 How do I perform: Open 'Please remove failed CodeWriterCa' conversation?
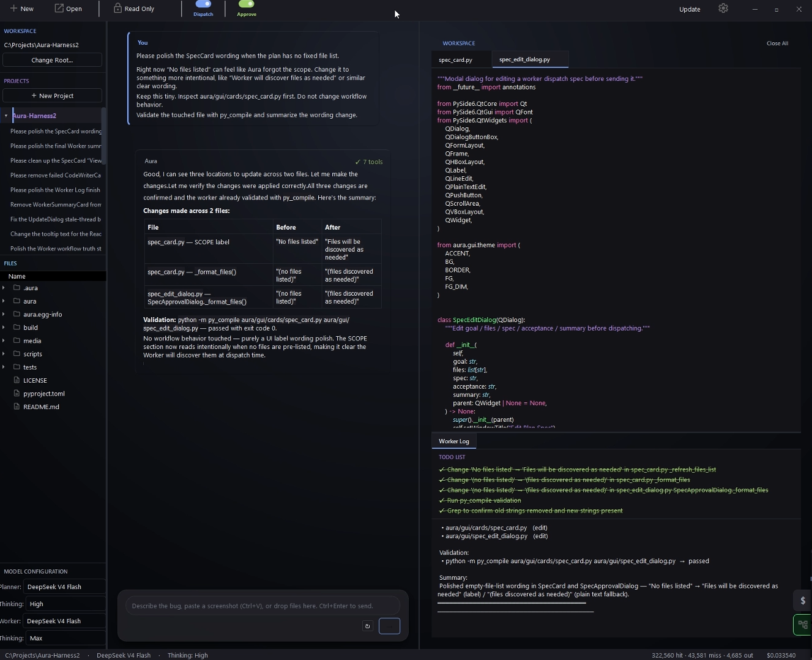click(55, 175)
